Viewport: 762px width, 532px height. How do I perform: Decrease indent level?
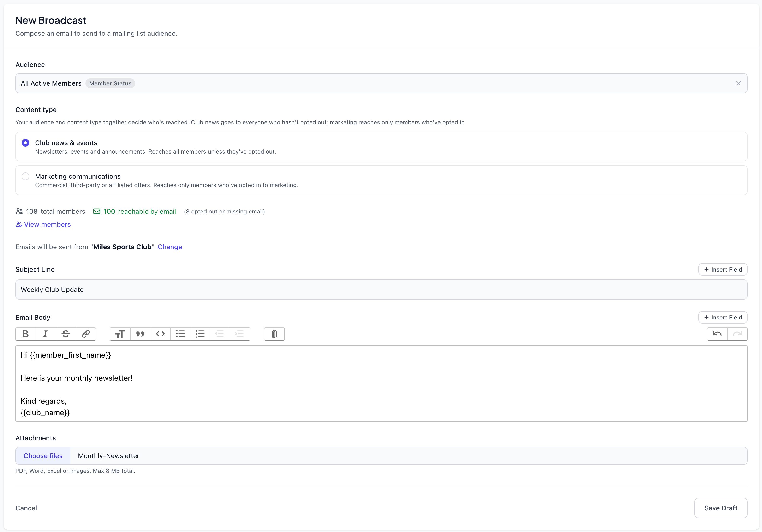[x=220, y=334]
